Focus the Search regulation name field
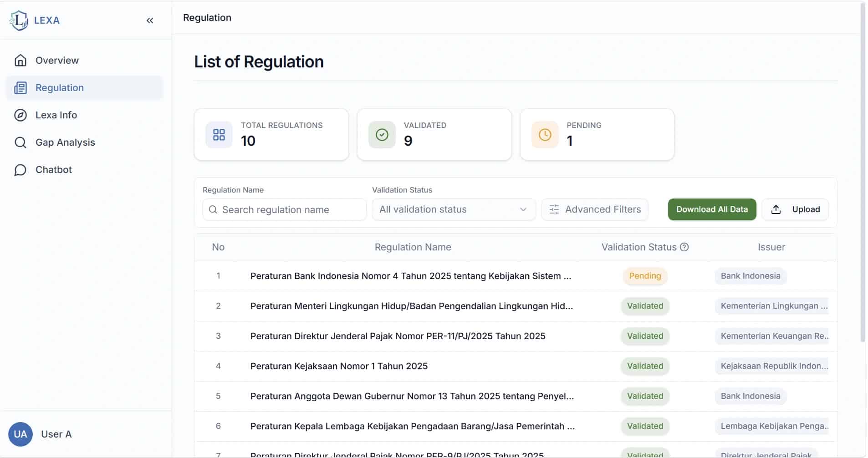868x458 pixels. (x=285, y=209)
